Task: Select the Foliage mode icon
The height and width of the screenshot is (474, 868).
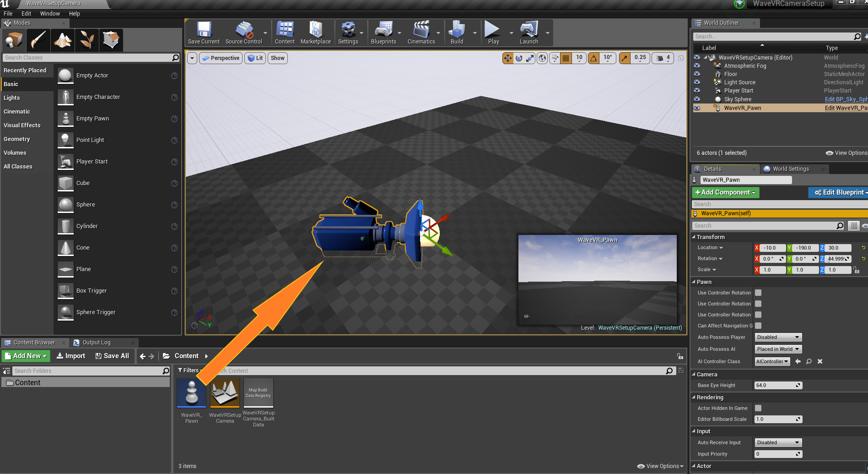Action: point(87,40)
